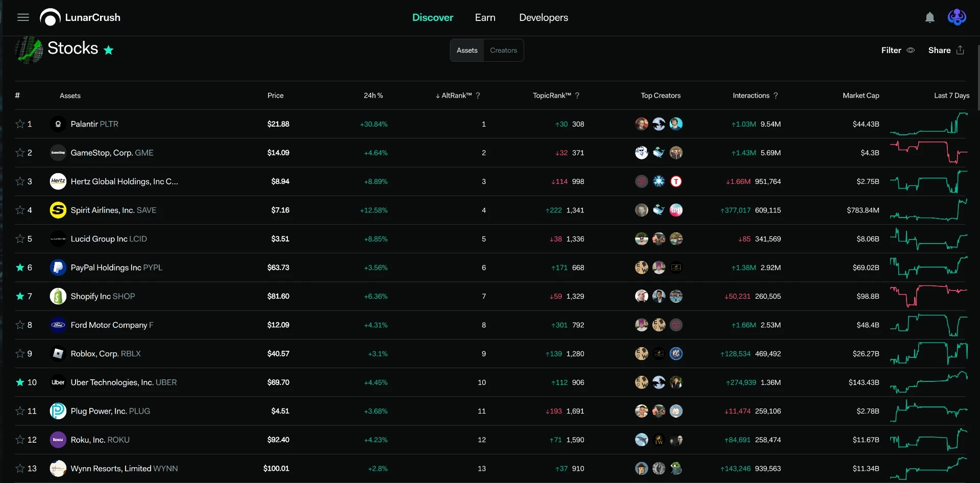
Task: Sort by Price column header
Action: click(276, 95)
